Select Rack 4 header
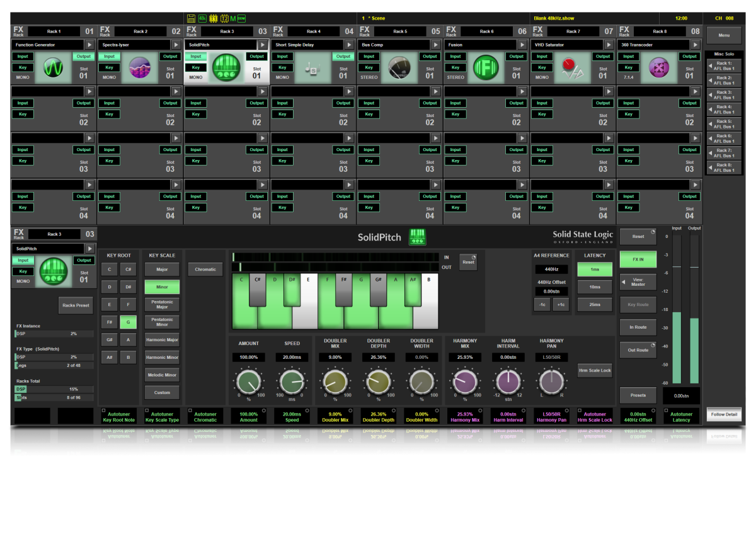Image resolution: width=756 pixels, height=549 pixels. coord(313,31)
